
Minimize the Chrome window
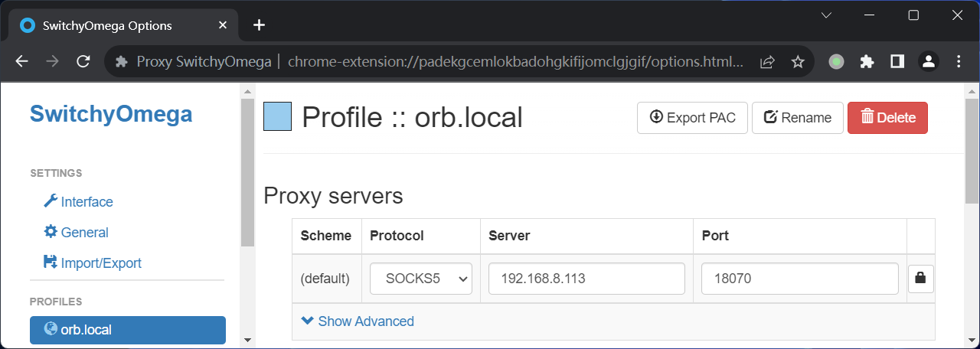870,15
